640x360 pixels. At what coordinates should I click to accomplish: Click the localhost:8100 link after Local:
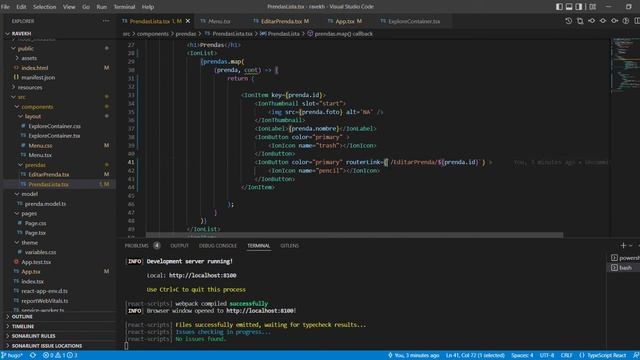(x=202, y=276)
